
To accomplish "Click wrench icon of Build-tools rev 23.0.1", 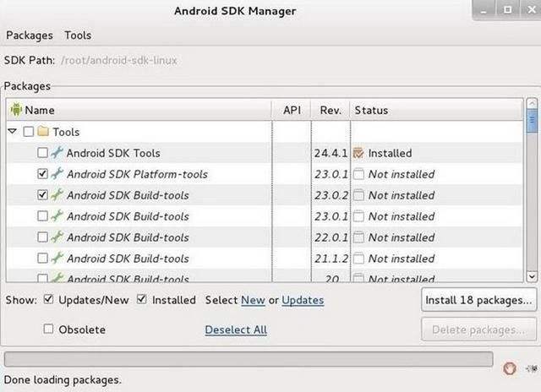I will 57,215.
